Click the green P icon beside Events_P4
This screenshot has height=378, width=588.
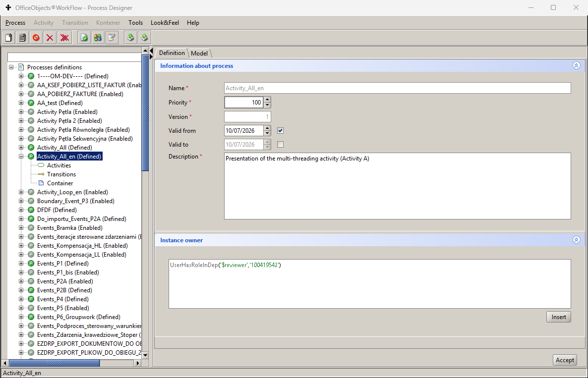tap(31, 299)
